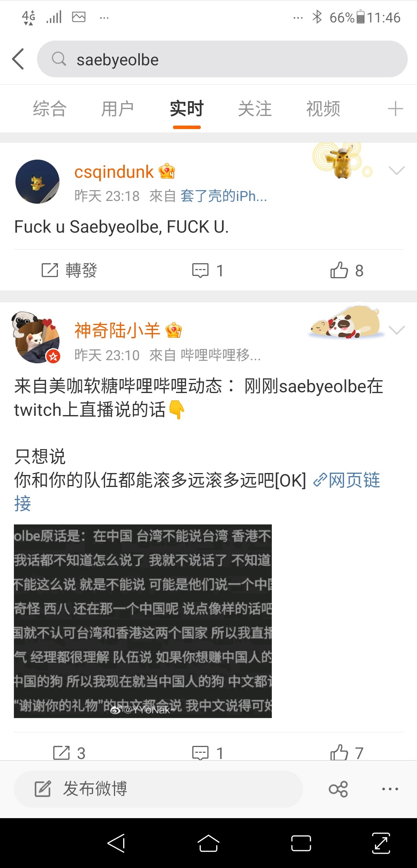This screenshot has height=868, width=417.
Task: Tap the share icon in bottom bar
Action: pos(338,789)
